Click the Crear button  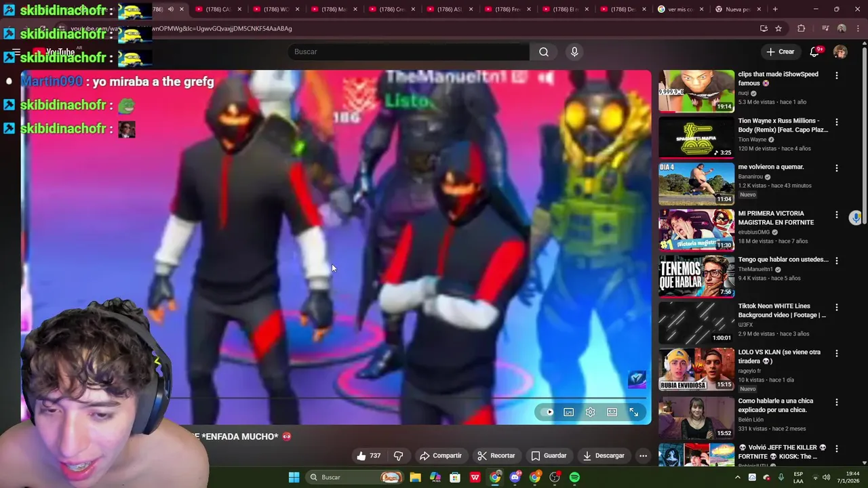tap(780, 52)
